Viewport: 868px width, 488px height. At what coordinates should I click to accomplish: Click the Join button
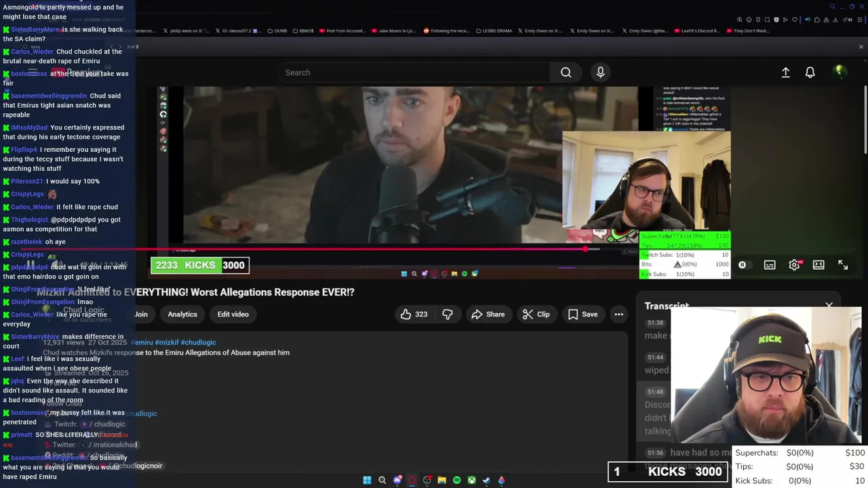coord(141,314)
